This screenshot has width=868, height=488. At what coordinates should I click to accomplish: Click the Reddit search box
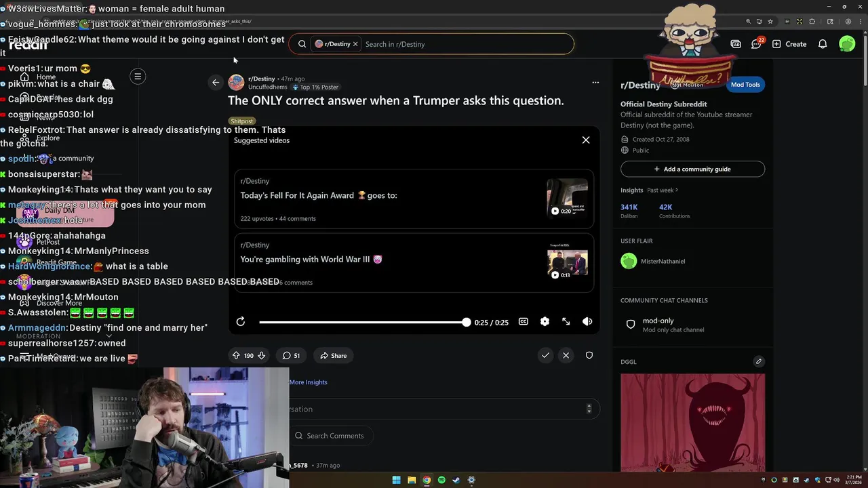(431, 44)
